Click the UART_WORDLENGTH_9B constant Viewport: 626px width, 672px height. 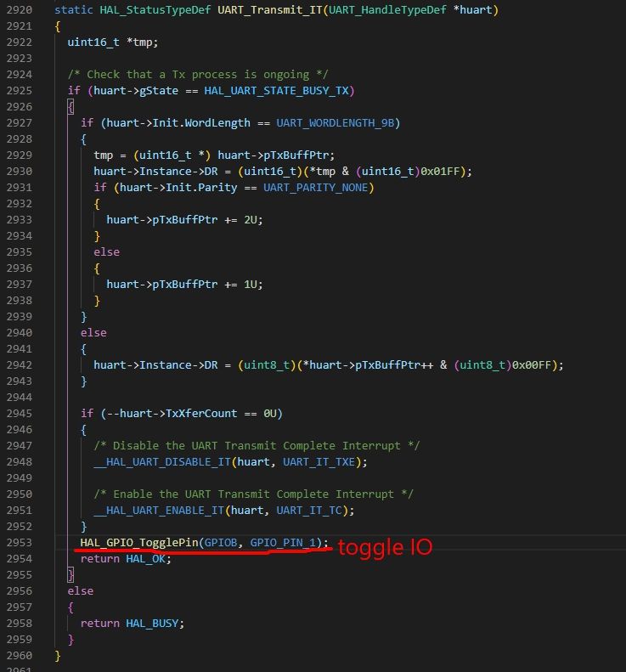(x=335, y=123)
